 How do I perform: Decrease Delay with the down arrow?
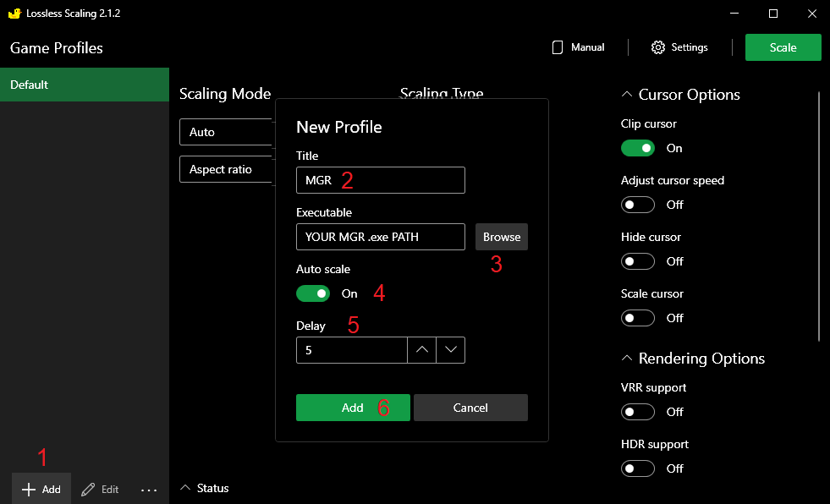(451, 350)
